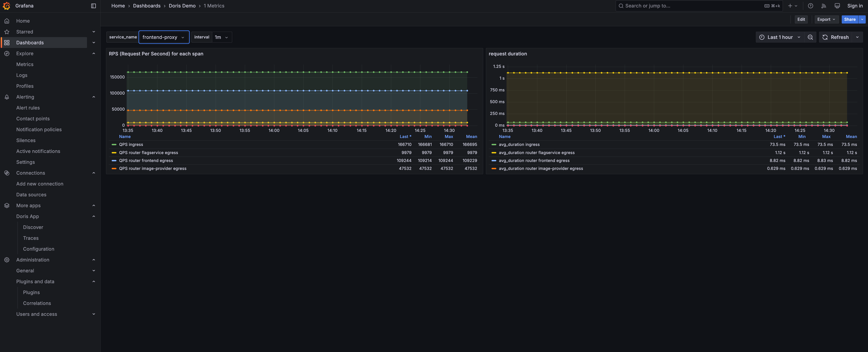Enable kiosk mode with the monitor icon
The height and width of the screenshot is (352, 868).
click(x=837, y=6)
